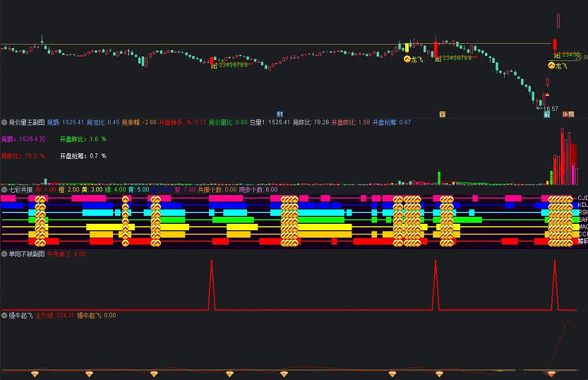This screenshot has height=380, width=588.
Task: Click the 解 marker under the price low
Action: pyautogui.click(x=546, y=114)
